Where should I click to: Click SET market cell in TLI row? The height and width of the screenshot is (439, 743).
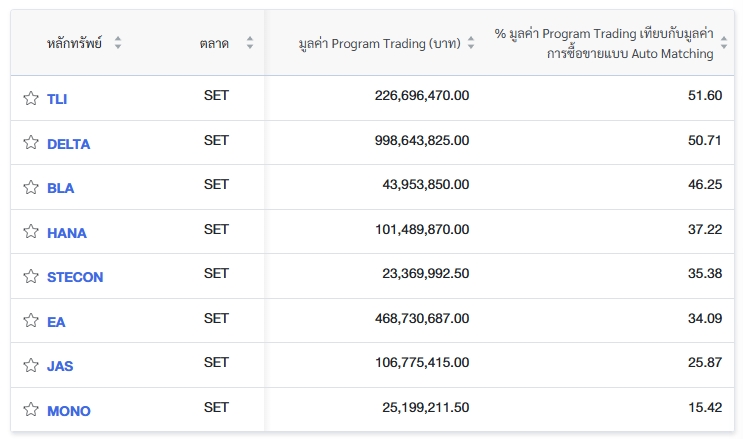(216, 95)
